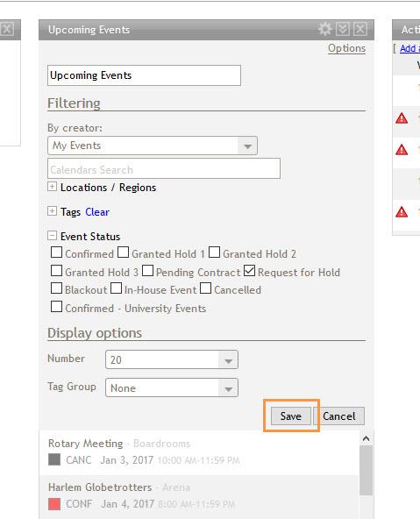Viewport: 420px width, 519px height.
Task: Open the By creator My Events dropdown
Action: pyautogui.click(x=153, y=146)
